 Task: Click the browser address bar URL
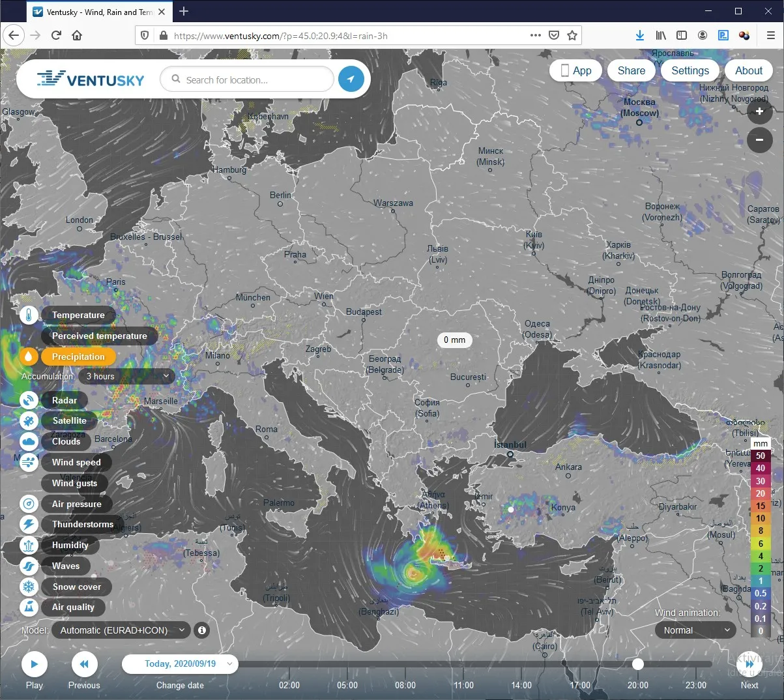[280, 36]
